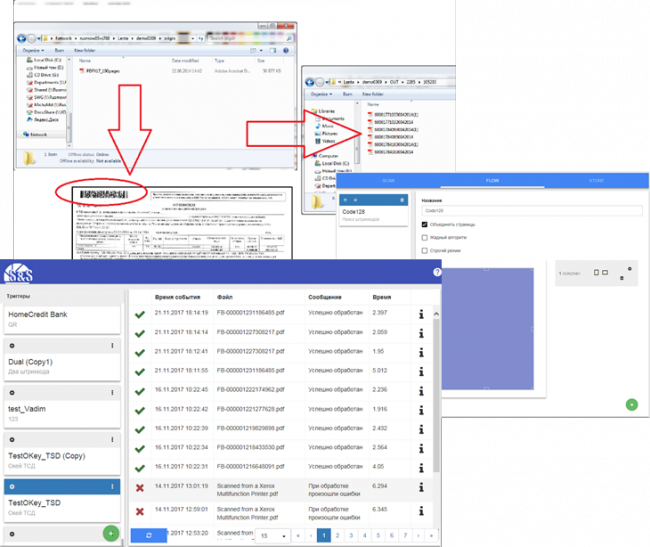Toggle the checked 'Объединять страницы' checkbox
The image size is (650, 547).
425,225
